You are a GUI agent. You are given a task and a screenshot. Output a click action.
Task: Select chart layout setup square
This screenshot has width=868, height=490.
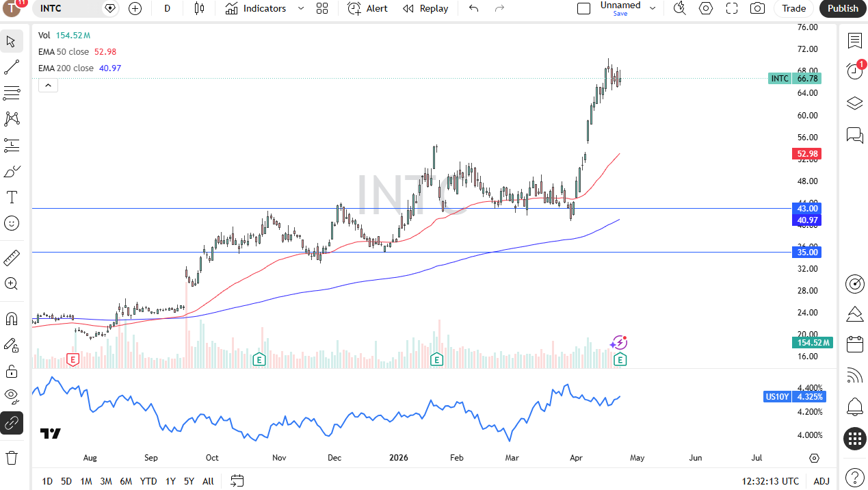click(x=583, y=8)
